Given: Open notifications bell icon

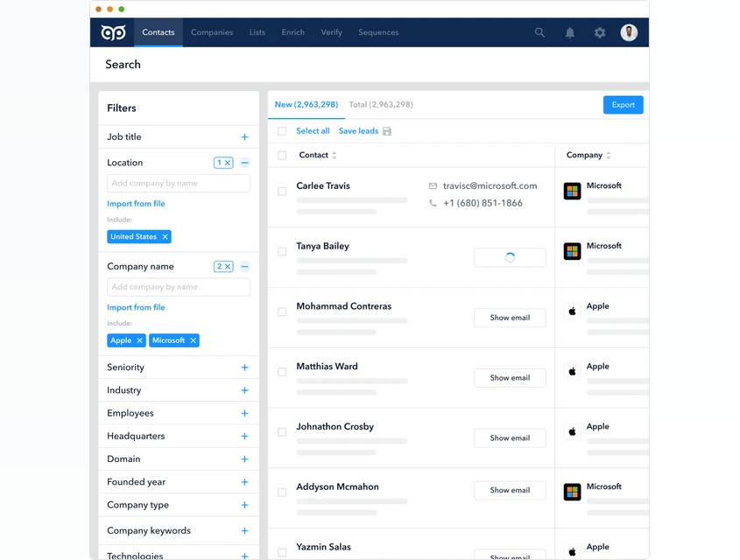Looking at the screenshot, I should 570,32.
